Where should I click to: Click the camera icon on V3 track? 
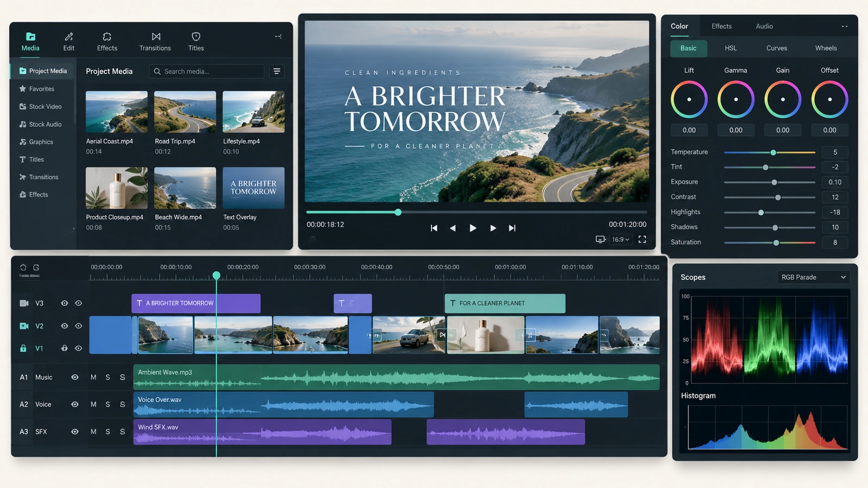tap(24, 303)
